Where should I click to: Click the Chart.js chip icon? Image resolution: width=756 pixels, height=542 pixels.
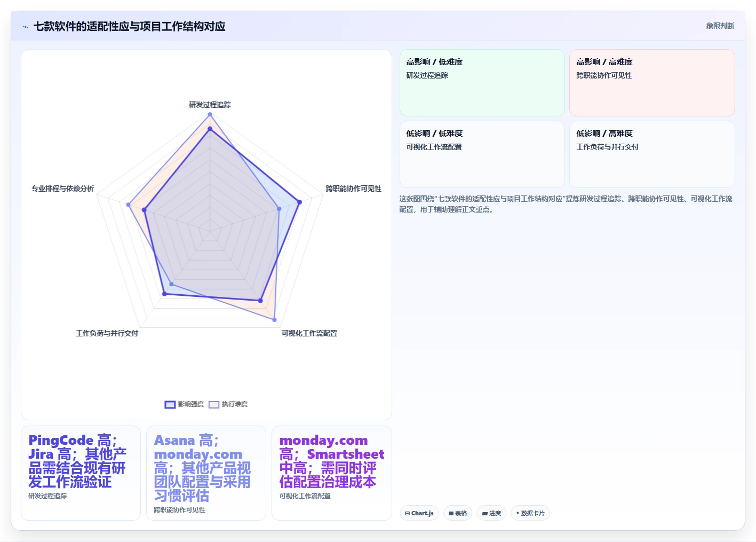(408, 513)
